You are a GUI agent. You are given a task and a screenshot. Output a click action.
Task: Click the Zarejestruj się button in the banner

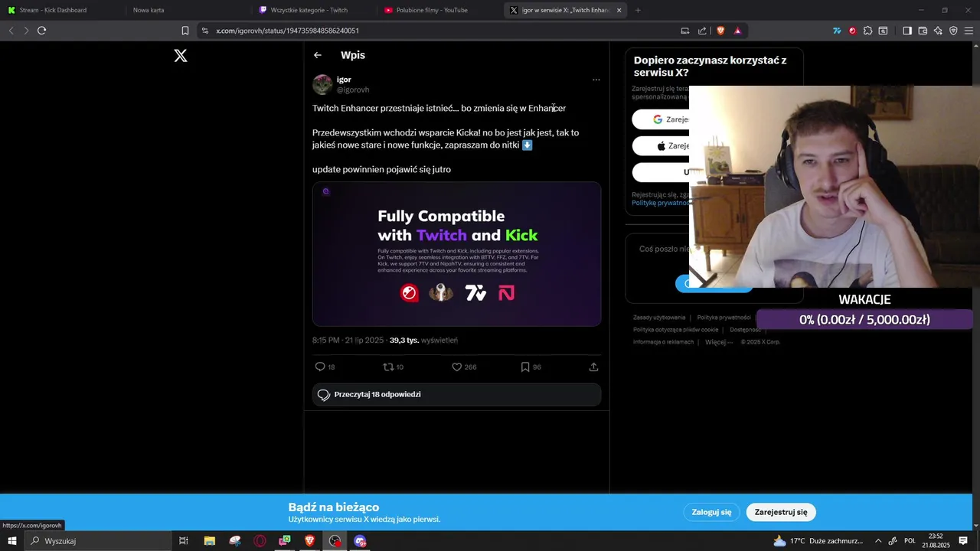[781, 513]
